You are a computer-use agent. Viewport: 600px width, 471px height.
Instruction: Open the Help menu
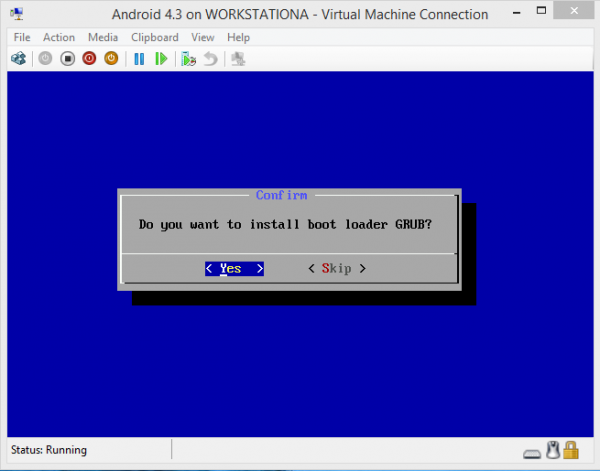pos(238,37)
